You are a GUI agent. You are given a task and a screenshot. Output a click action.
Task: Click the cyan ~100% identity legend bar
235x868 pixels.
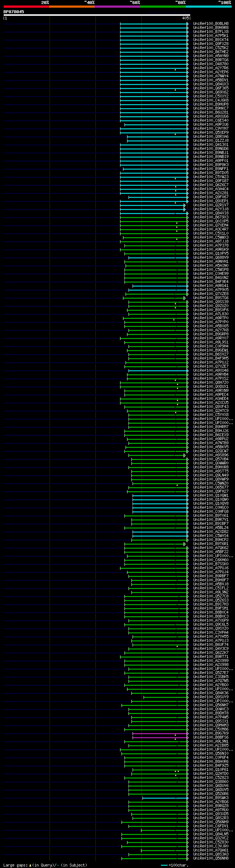(x=209, y=7)
